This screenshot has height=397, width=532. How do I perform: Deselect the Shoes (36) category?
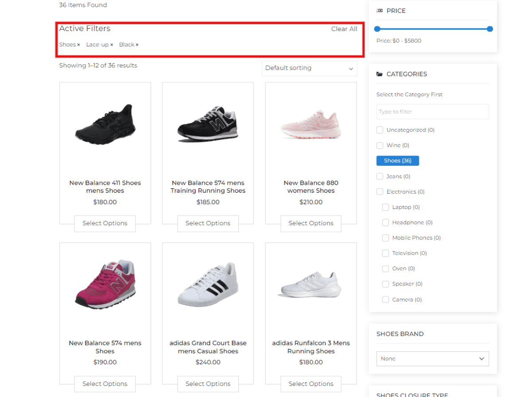coord(398,161)
